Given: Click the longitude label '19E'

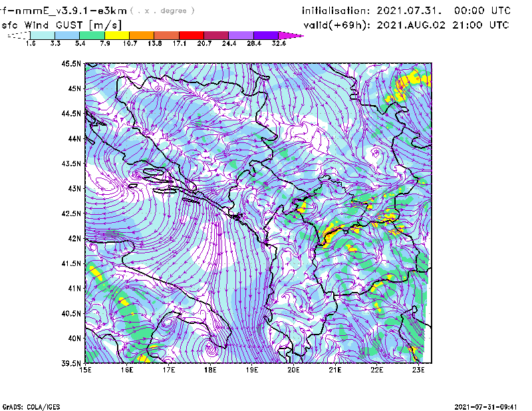Looking at the screenshot, I should point(252,370).
